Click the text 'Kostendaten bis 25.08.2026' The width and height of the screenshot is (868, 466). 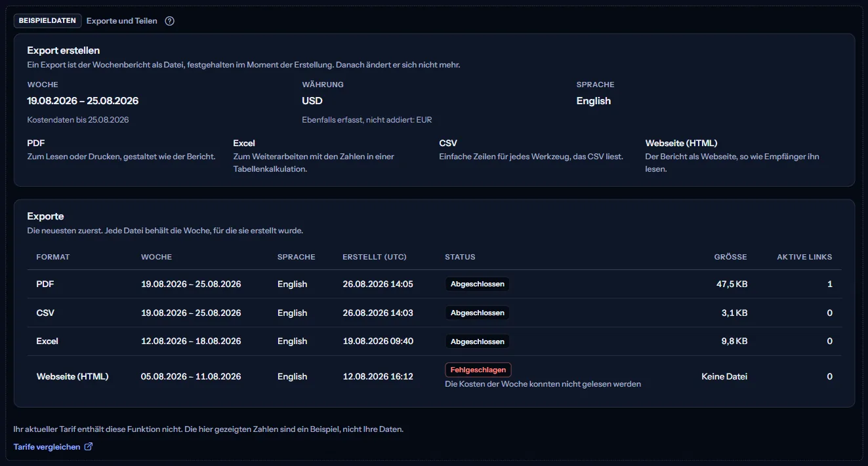point(78,120)
